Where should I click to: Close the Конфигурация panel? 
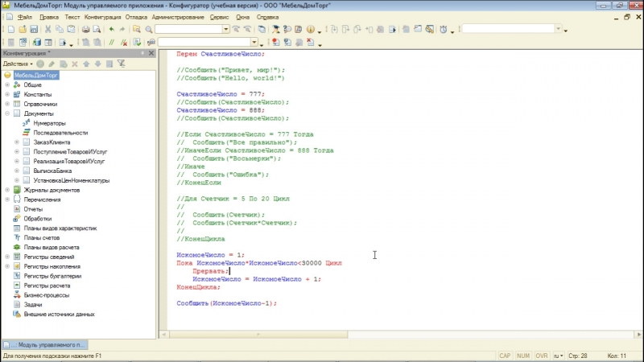coord(151,53)
